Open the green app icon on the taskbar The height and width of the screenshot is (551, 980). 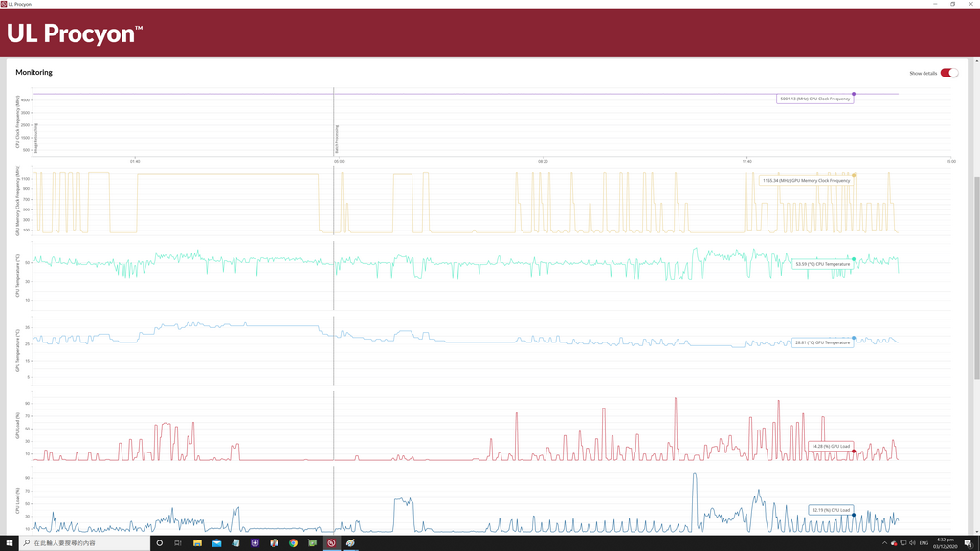313,543
